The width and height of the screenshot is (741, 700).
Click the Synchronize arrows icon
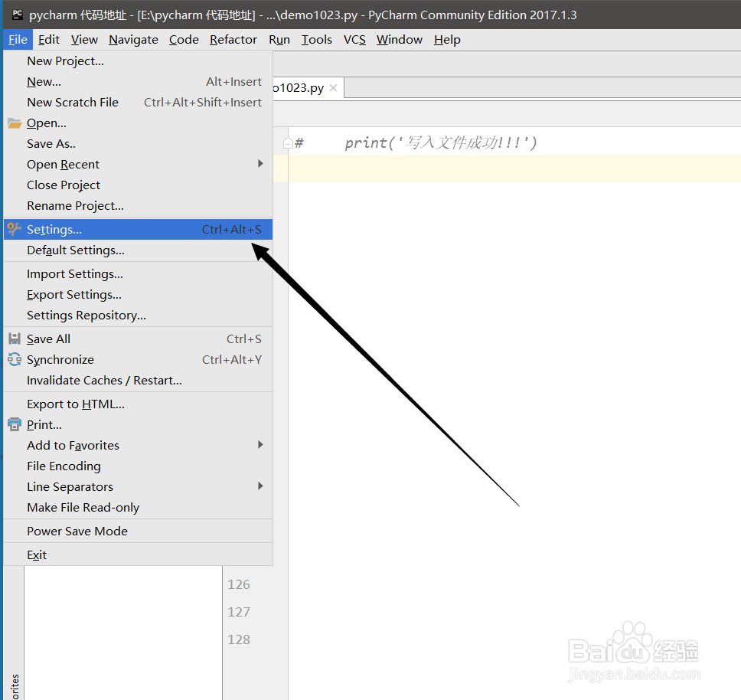coord(15,360)
